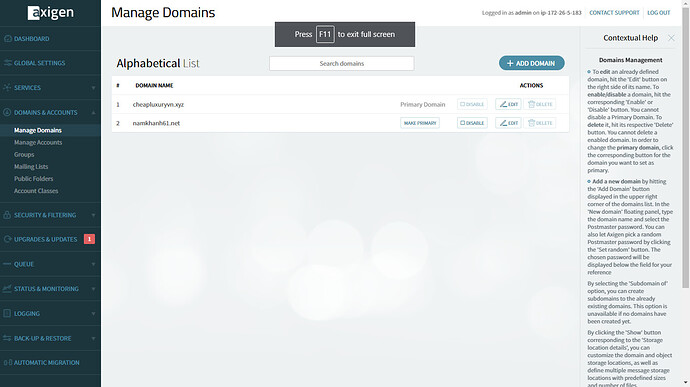
Task: Disable the namkhanh61.net domain
Action: click(472, 123)
